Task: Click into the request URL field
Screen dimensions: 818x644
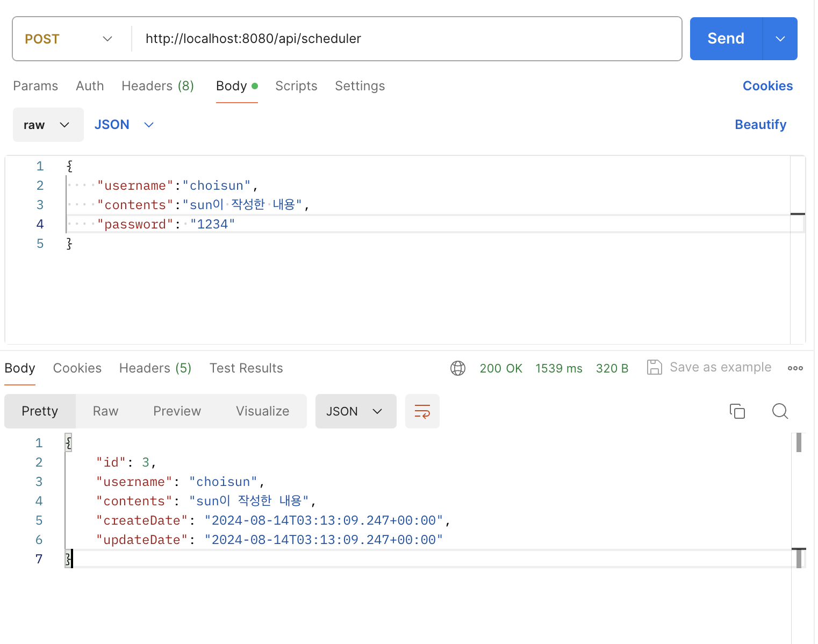Action: point(403,39)
